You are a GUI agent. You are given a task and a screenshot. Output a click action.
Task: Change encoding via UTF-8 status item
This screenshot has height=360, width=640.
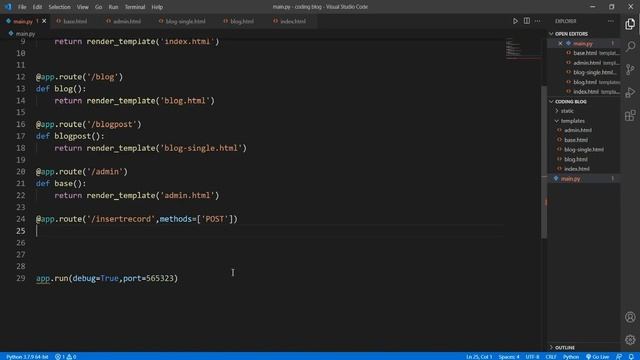[x=532, y=357]
